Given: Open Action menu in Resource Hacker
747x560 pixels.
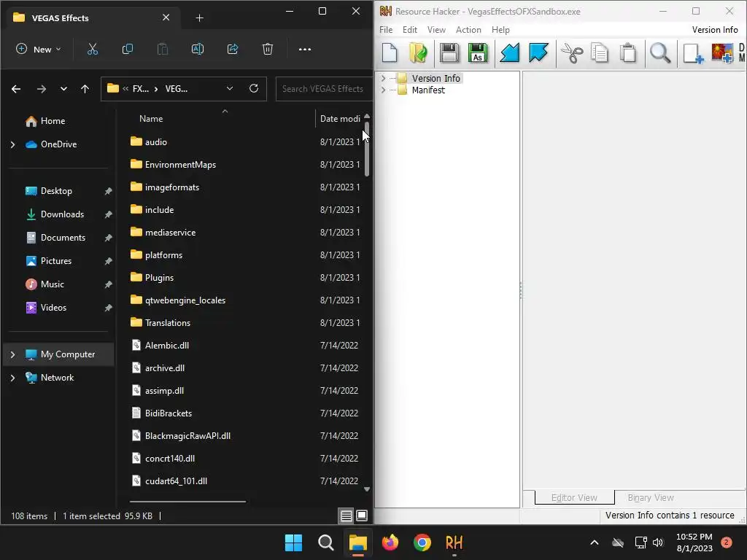Looking at the screenshot, I should tap(468, 29).
